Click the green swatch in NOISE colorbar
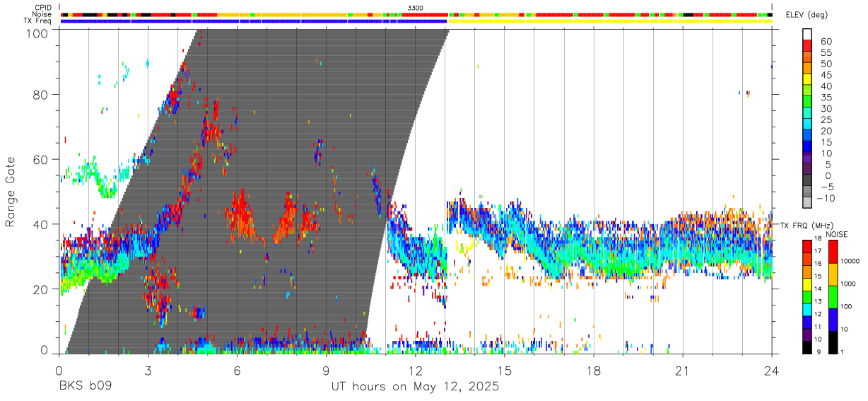This screenshot has height=401, width=868. click(833, 296)
